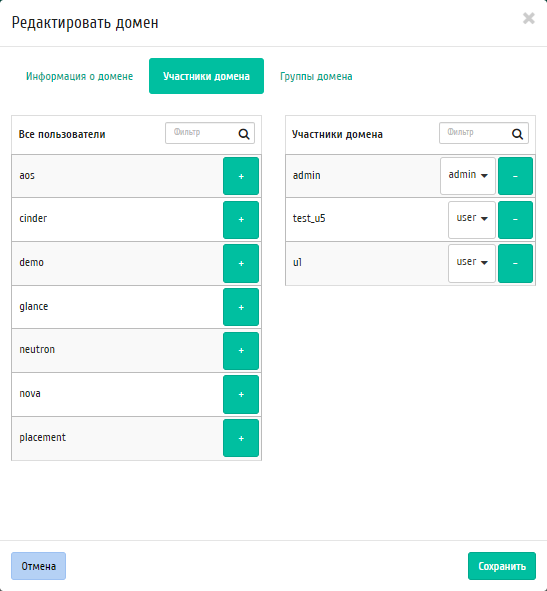Add placement user to domain
The width and height of the screenshot is (547, 591).
pos(241,438)
